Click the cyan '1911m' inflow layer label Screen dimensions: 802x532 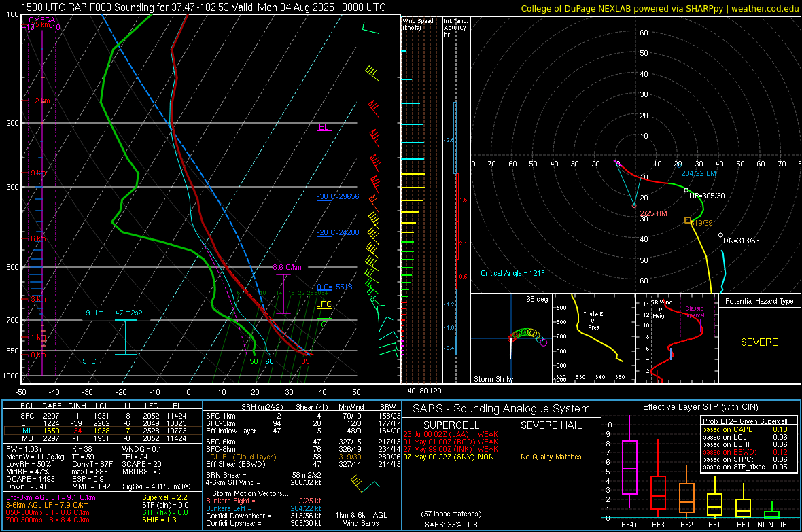(x=93, y=313)
